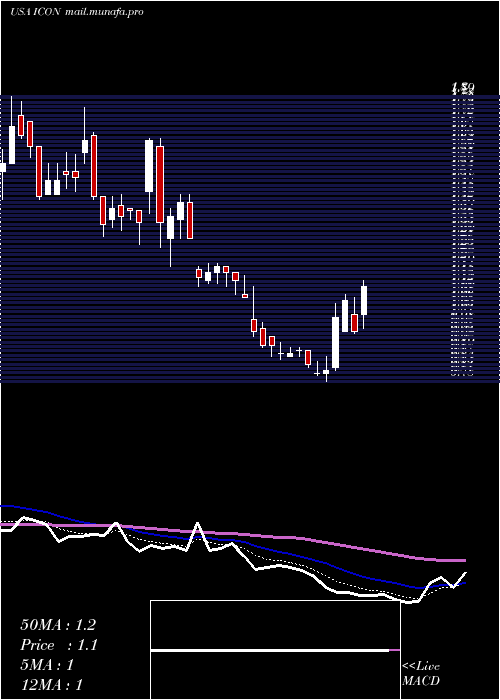Click the '5MA : 1' label
The image size is (500, 700).
click(47, 665)
